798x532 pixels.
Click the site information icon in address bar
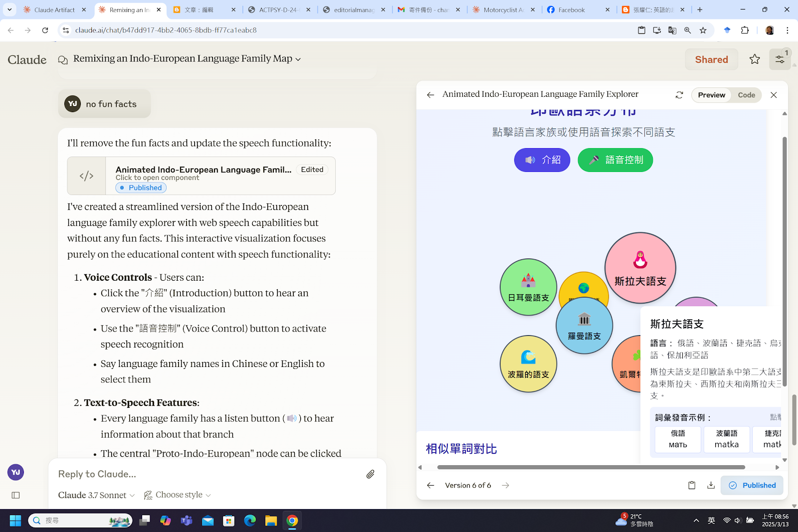click(66, 30)
